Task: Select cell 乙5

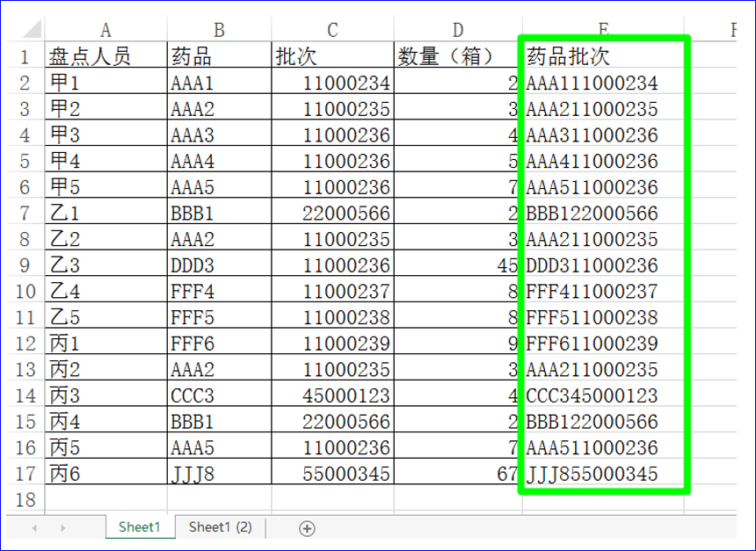Action: coord(106,317)
